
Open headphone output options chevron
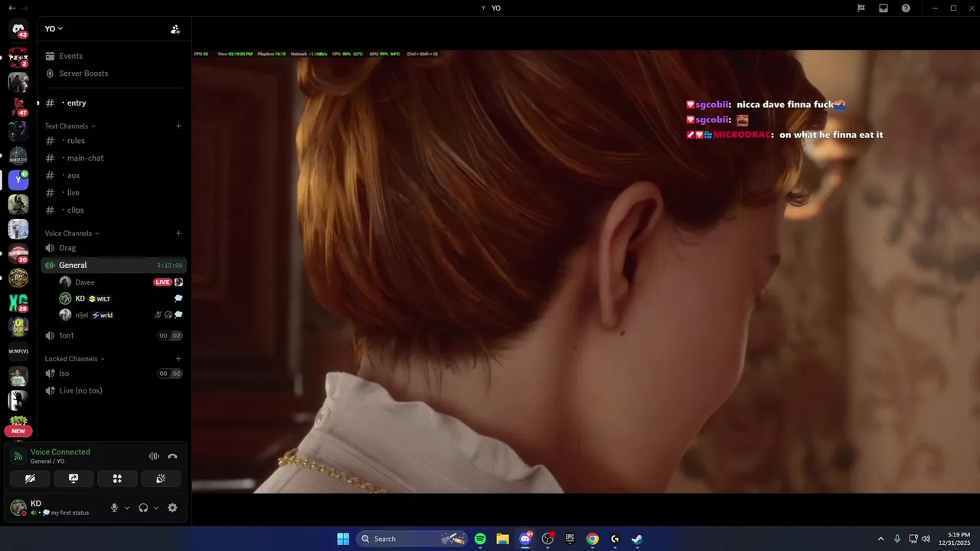(156, 507)
